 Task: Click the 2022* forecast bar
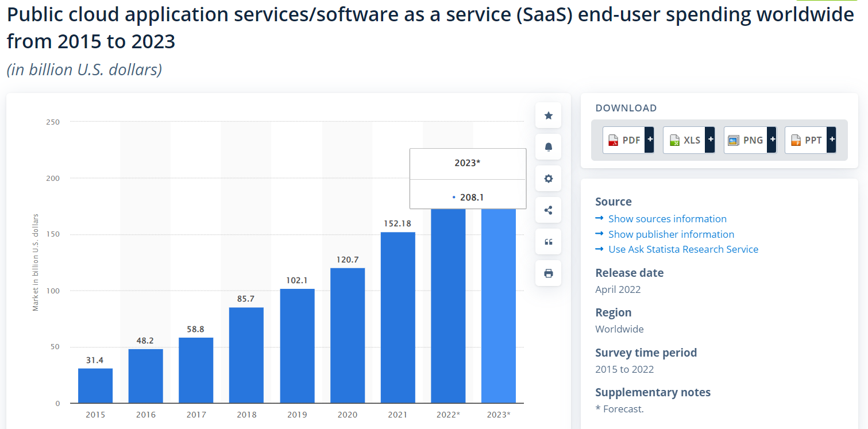(x=448, y=306)
